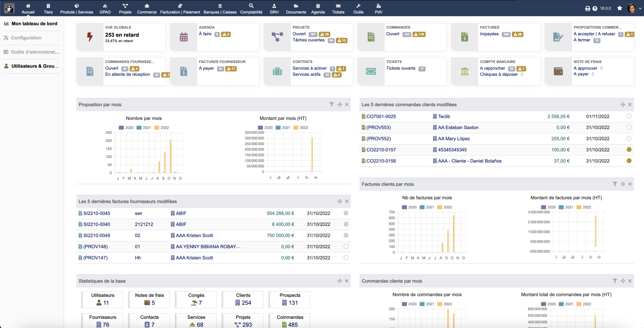Image resolution: width=644 pixels, height=328 pixels.
Task: Click status dot of invoice SI2210-0049
Action: pyautogui.click(x=346, y=235)
